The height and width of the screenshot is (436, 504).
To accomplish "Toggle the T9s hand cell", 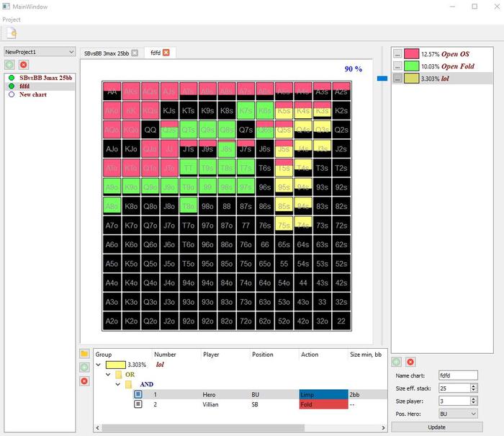I will 207,168.
